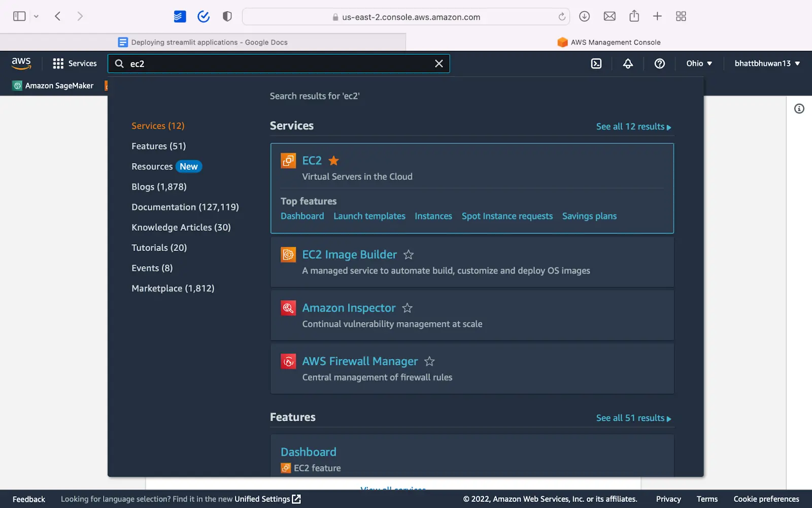This screenshot has width=812, height=508.
Task: Click the blue stacked-layers extension icon
Action: pyautogui.click(x=180, y=17)
